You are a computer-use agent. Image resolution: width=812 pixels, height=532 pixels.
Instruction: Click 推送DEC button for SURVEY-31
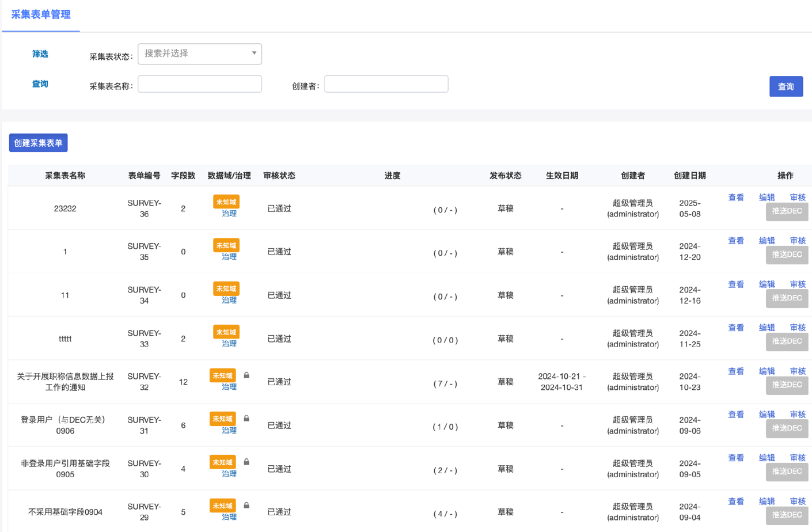click(x=787, y=428)
